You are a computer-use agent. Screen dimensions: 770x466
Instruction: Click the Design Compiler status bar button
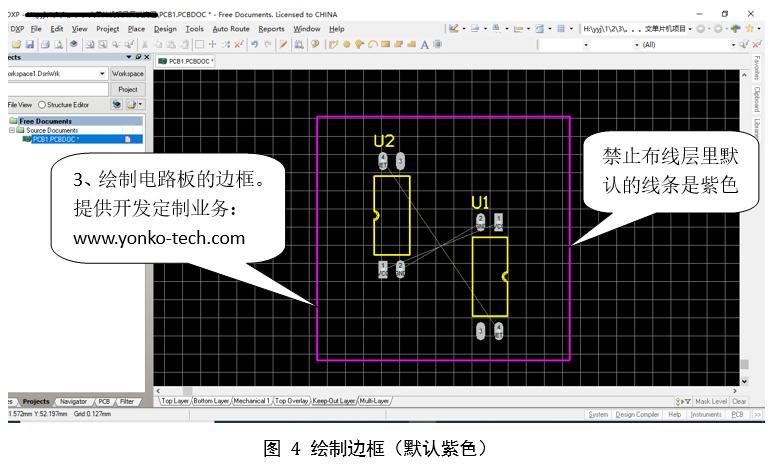tap(637, 415)
